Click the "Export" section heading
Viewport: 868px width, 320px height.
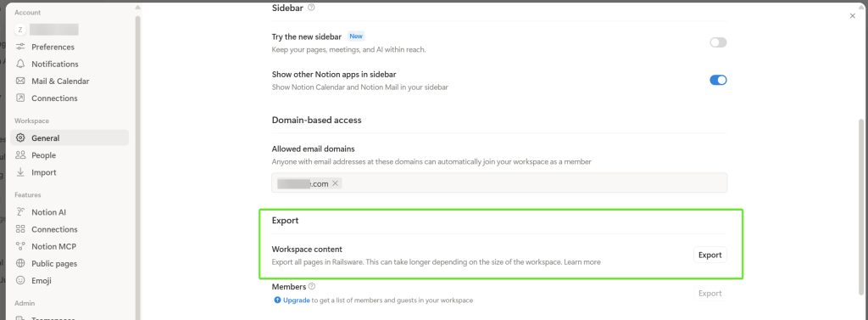pyautogui.click(x=285, y=221)
